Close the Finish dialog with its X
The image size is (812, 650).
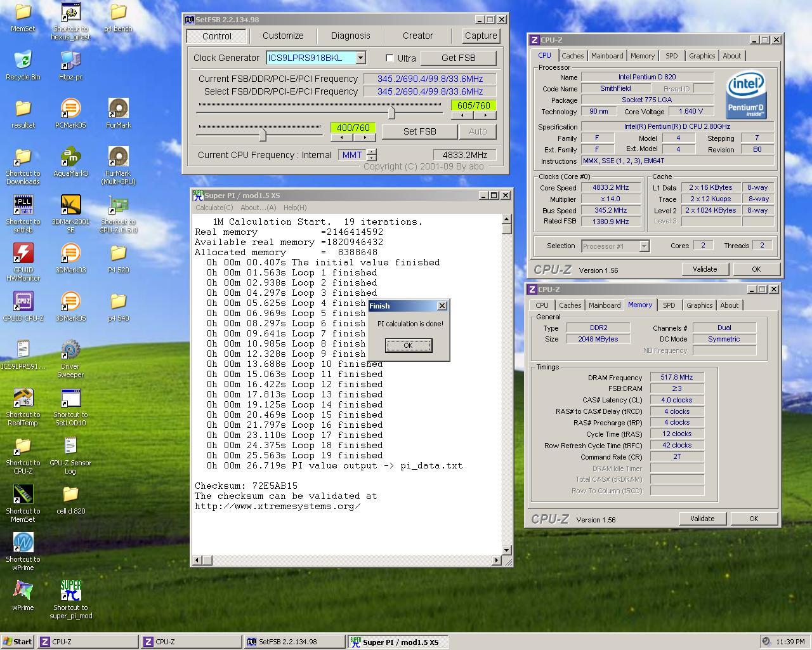[x=442, y=306]
